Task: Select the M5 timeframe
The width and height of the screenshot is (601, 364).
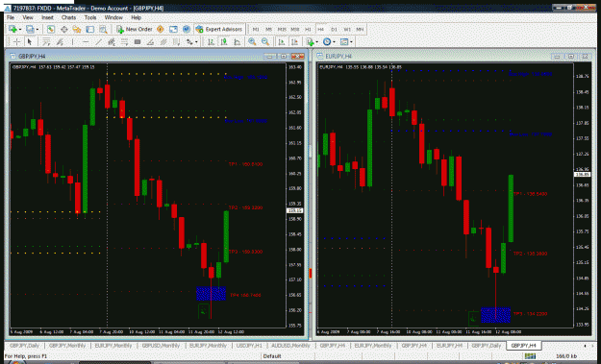Action: [x=268, y=29]
